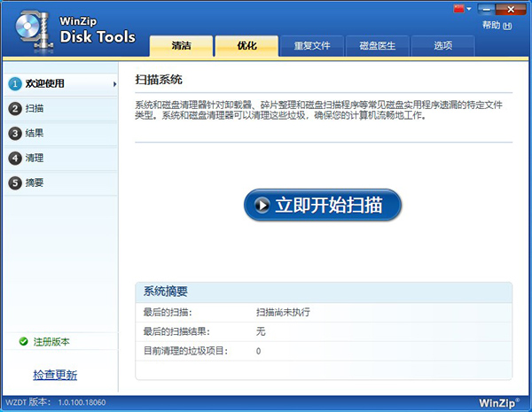Open the 重复文件 tab

[312, 46]
